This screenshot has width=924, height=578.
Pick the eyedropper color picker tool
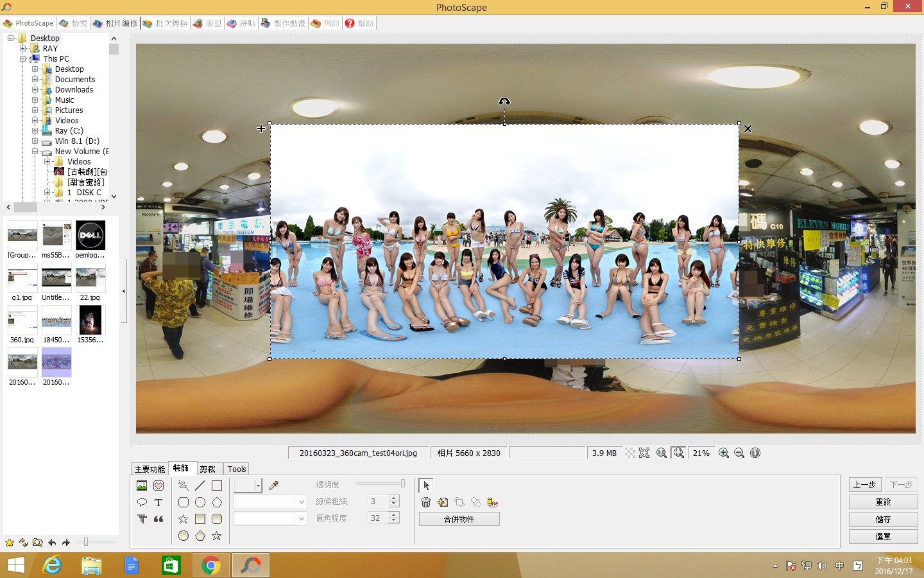coord(274,486)
